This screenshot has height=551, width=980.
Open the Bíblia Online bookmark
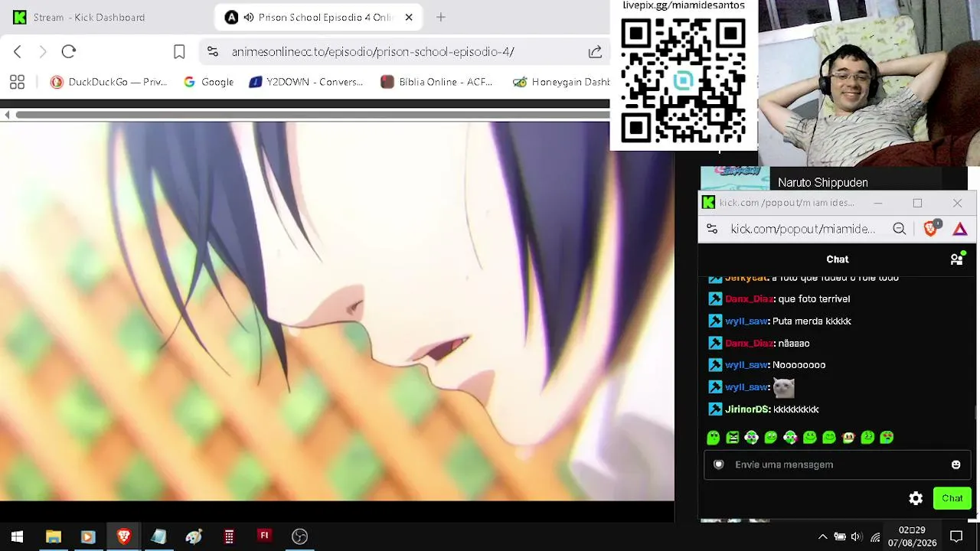point(436,82)
